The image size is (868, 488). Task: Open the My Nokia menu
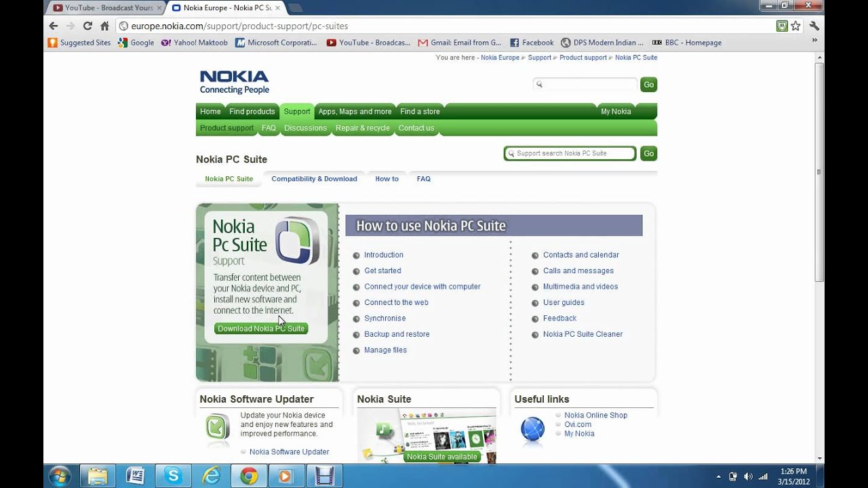616,111
